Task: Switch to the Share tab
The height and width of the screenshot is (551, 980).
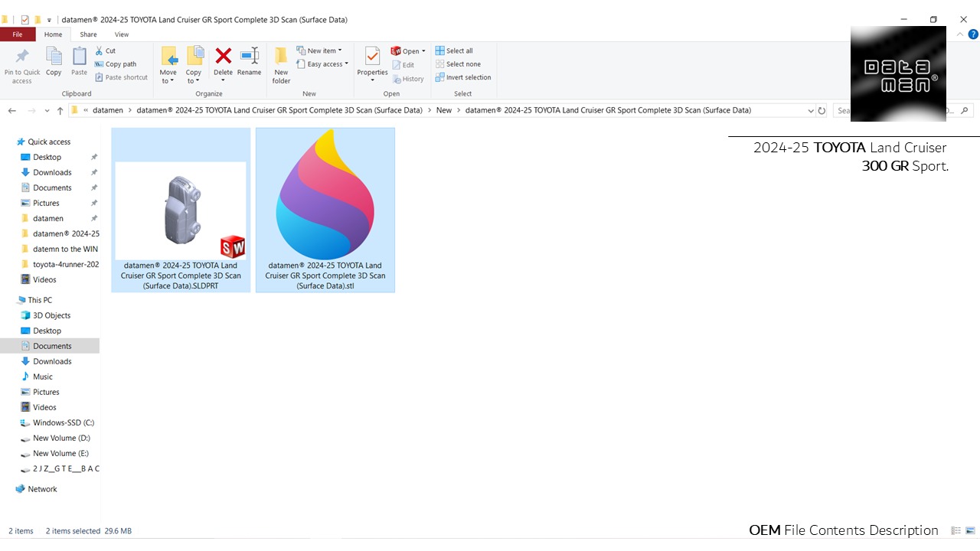Action: 88,34
